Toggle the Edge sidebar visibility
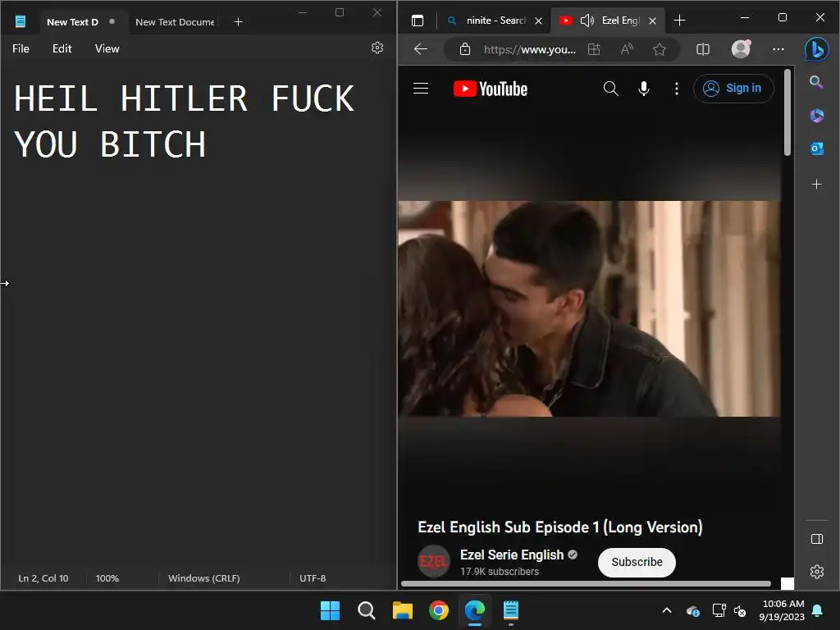Screen dimensions: 840x630 (x=817, y=539)
